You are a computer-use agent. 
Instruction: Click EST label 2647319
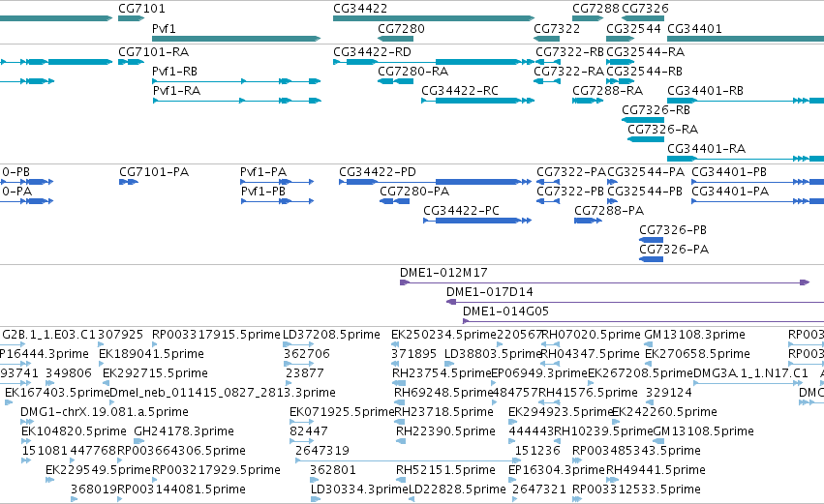tap(322, 451)
